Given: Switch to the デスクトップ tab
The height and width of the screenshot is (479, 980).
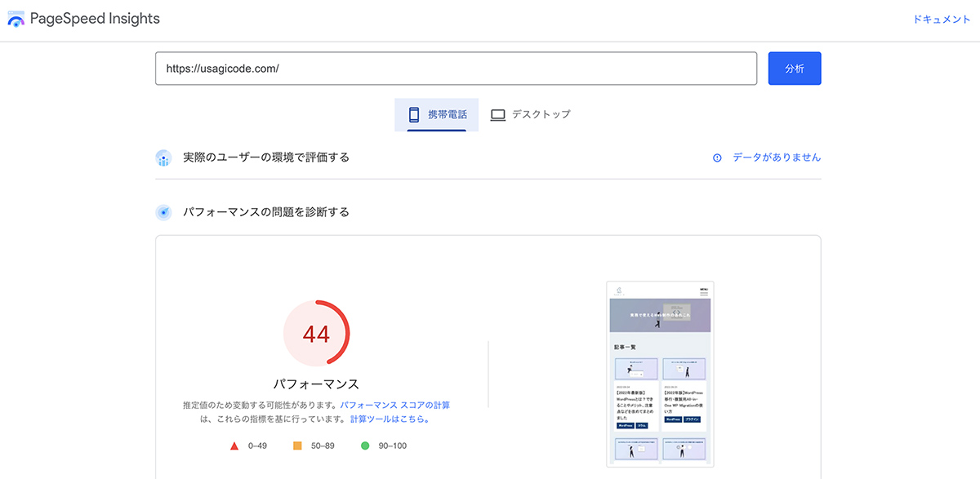Looking at the screenshot, I should coord(530,115).
